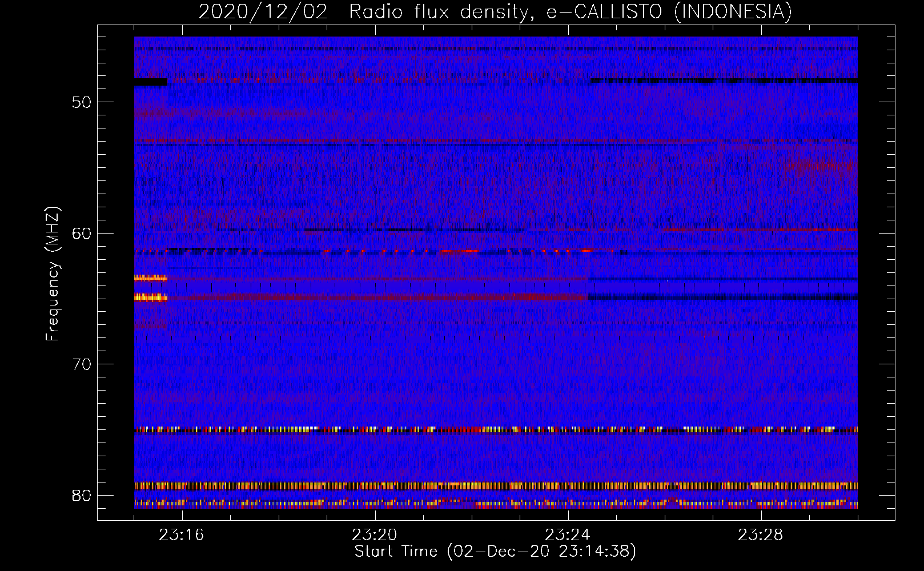Select the '50' frequency tick label
The image size is (924, 571).
click(82, 102)
